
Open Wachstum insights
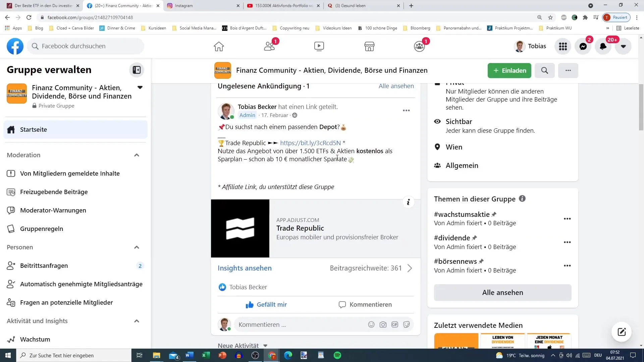(x=75, y=339)
